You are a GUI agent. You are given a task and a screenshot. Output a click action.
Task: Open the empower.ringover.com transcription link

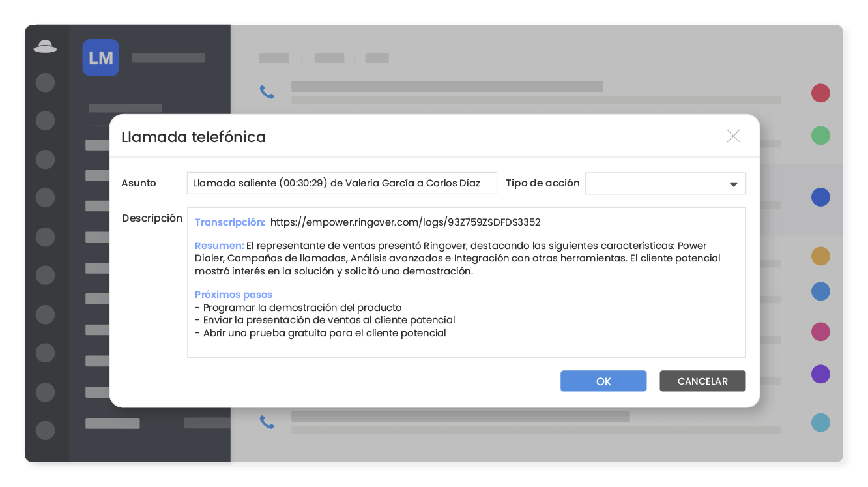[x=405, y=222]
